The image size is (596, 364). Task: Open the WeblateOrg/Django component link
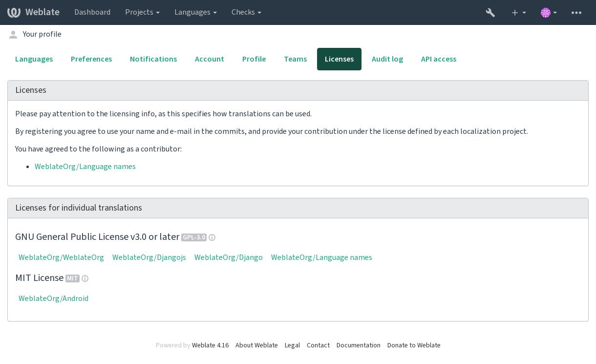(229, 257)
